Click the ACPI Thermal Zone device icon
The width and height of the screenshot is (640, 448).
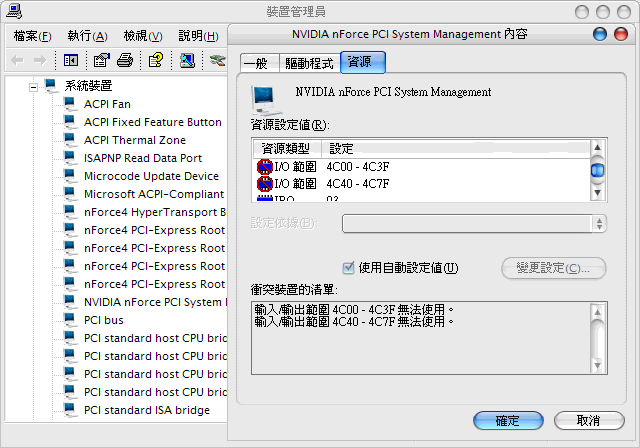coord(71,140)
